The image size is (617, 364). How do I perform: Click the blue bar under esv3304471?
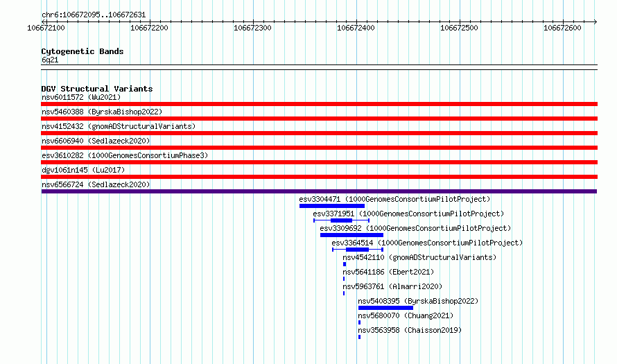[331, 206]
